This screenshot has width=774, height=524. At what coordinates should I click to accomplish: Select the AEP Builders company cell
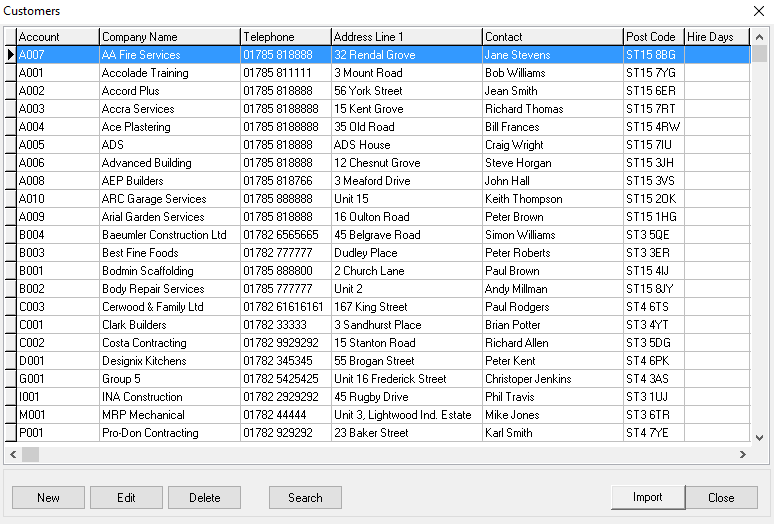tap(170, 181)
